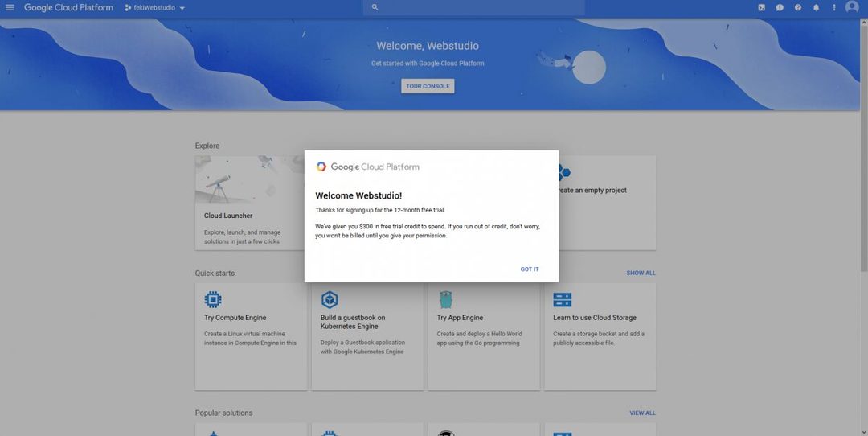
Task: Click the Explore section heading
Action: [207, 146]
